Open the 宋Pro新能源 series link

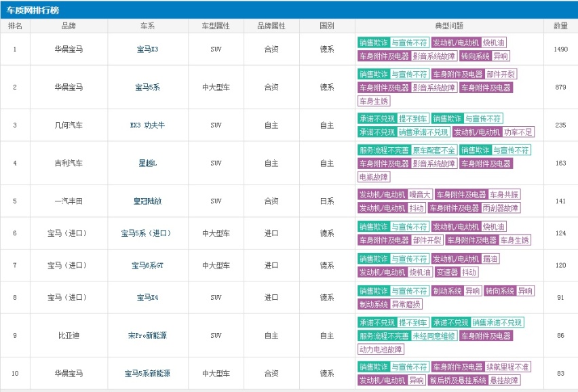coord(147,335)
